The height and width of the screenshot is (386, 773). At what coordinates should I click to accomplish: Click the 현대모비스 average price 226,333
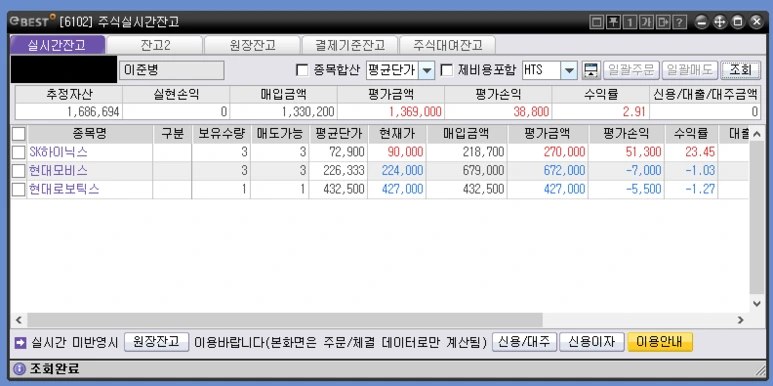coord(344,171)
